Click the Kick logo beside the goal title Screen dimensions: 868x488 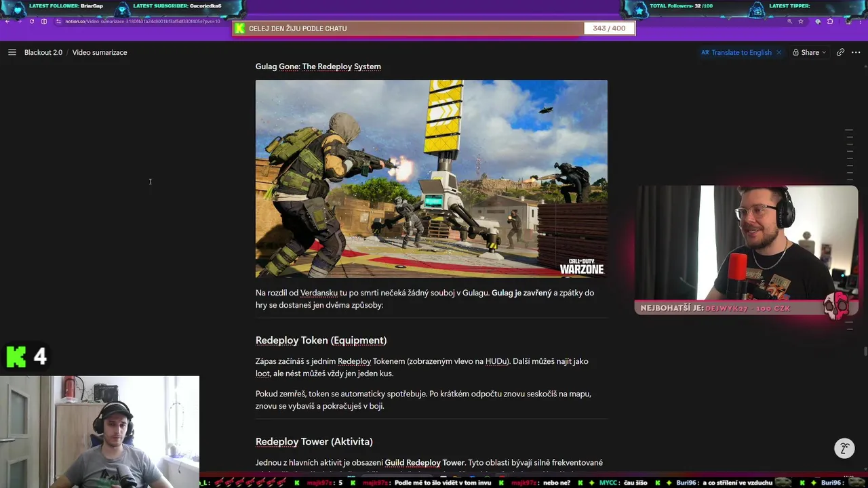click(239, 28)
